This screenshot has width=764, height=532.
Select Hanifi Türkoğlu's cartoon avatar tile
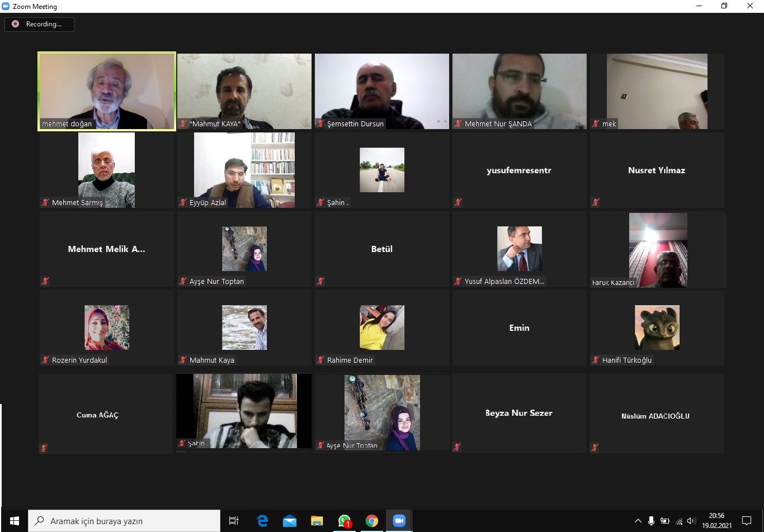pos(657,328)
